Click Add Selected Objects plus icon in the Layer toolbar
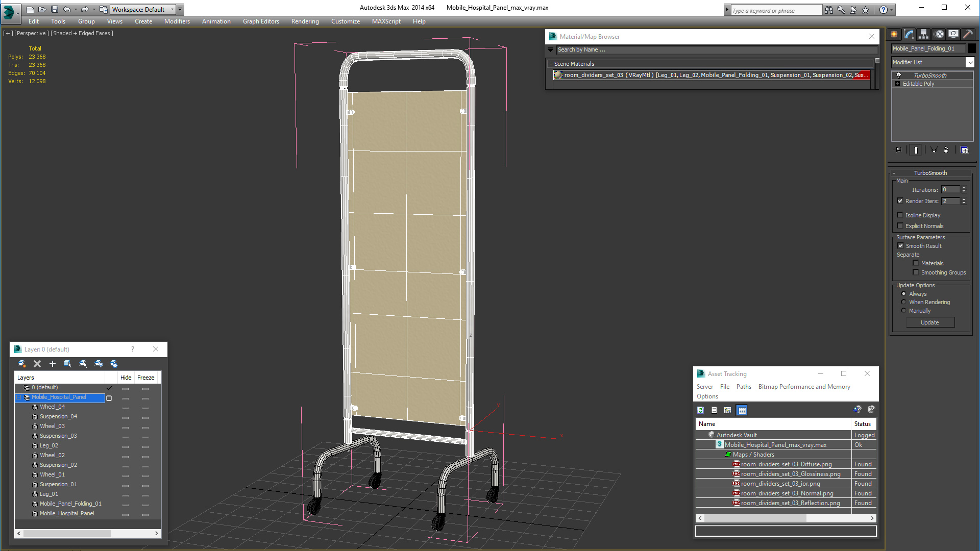 (52, 364)
